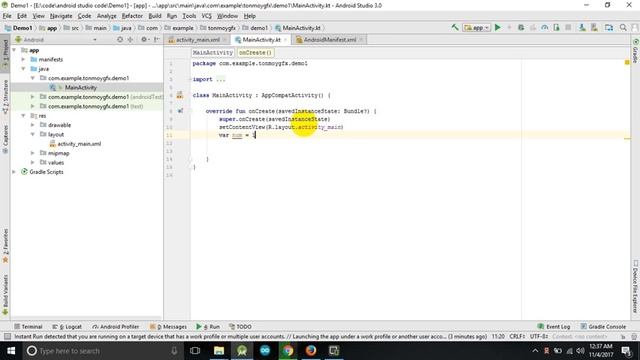This screenshot has width=640, height=360.
Task: Click the scroll from source target icon
Action: point(120,40)
